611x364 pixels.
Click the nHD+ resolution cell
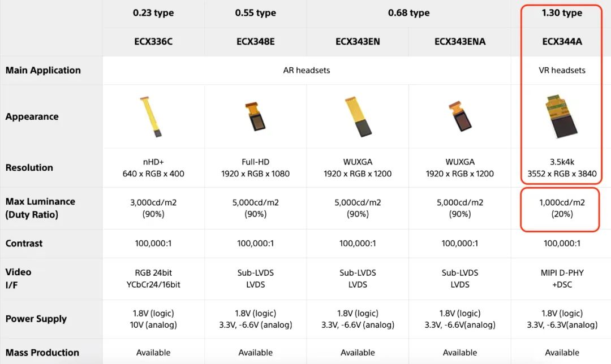pyautogui.click(x=153, y=168)
